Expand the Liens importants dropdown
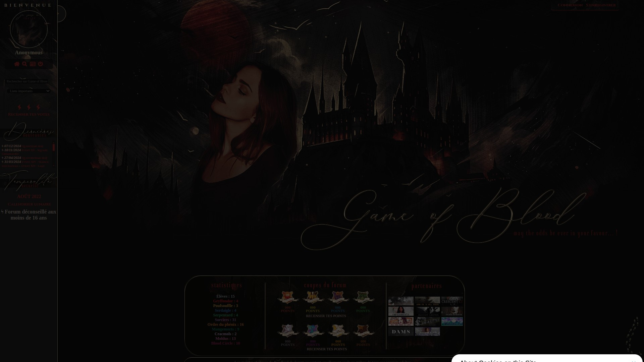 [x=29, y=91]
